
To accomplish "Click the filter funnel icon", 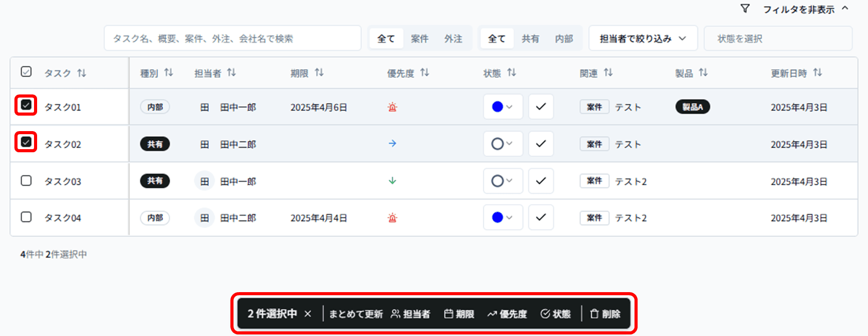I will pyautogui.click(x=745, y=9).
